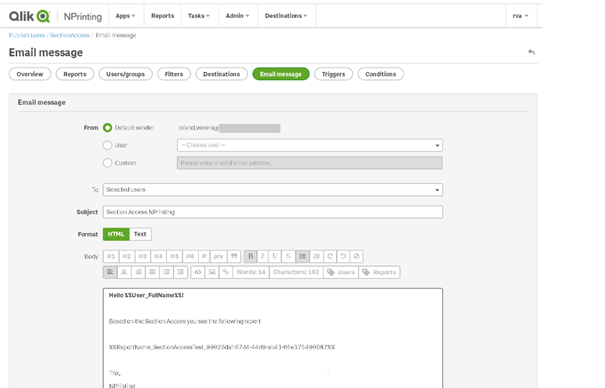
Task: Choose the Custom sender radio option
Action: [107, 163]
